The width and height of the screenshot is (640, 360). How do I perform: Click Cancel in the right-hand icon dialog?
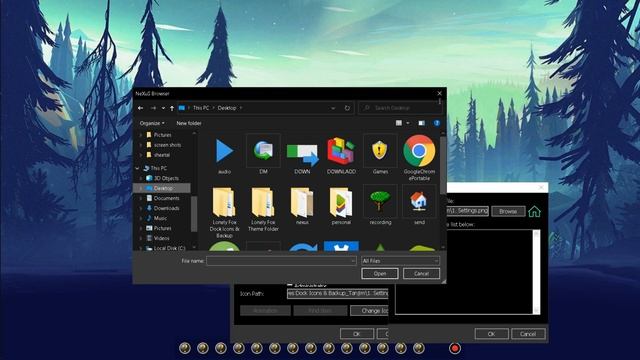(528, 334)
